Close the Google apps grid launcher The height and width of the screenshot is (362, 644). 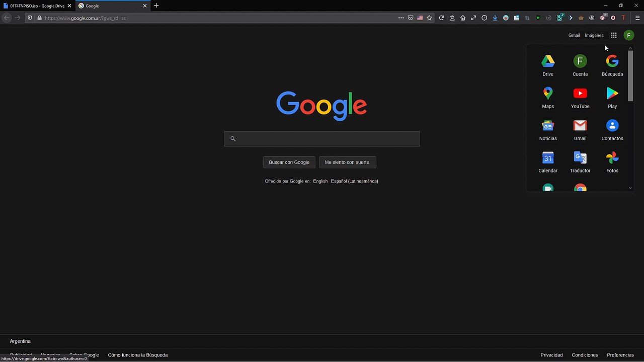[614, 35]
